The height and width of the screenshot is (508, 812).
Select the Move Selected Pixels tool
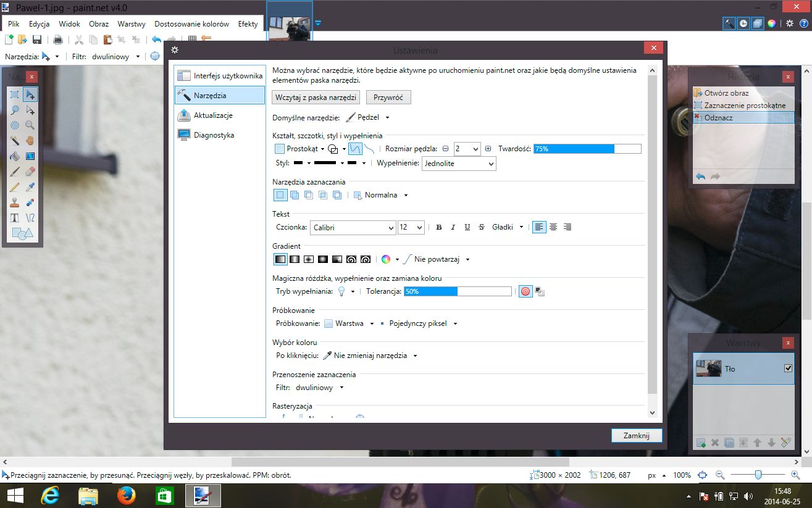pos(30,94)
